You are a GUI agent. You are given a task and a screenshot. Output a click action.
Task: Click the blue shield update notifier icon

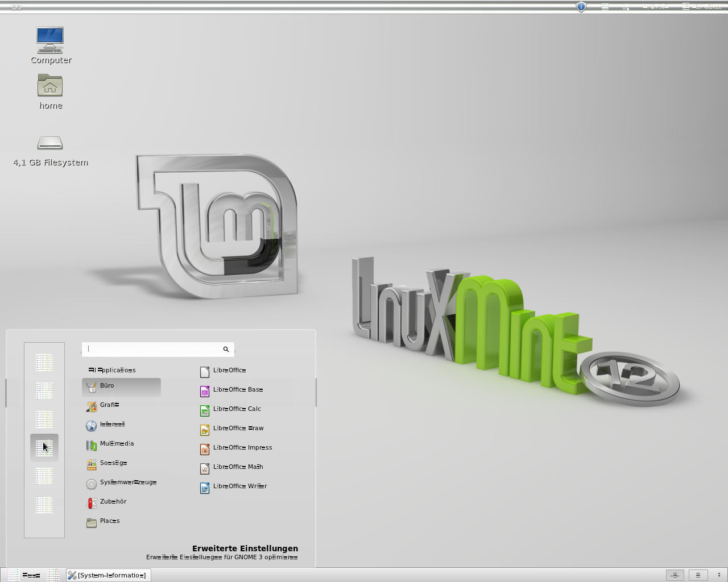[x=581, y=7]
